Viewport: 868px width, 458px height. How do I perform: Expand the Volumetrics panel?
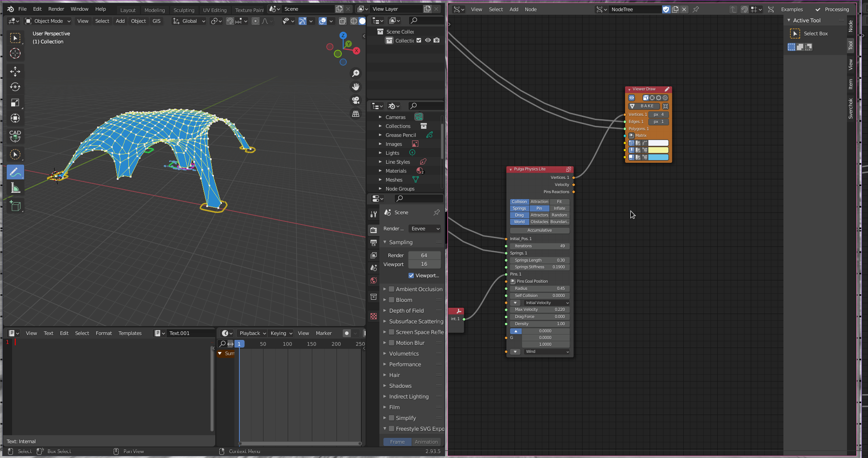click(404, 354)
